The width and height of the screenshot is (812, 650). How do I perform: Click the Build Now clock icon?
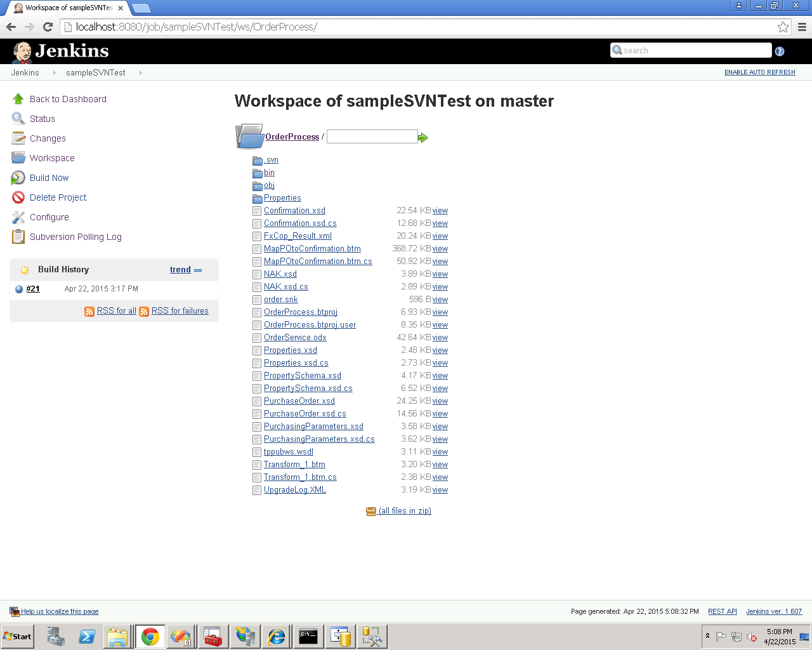[x=18, y=178]
